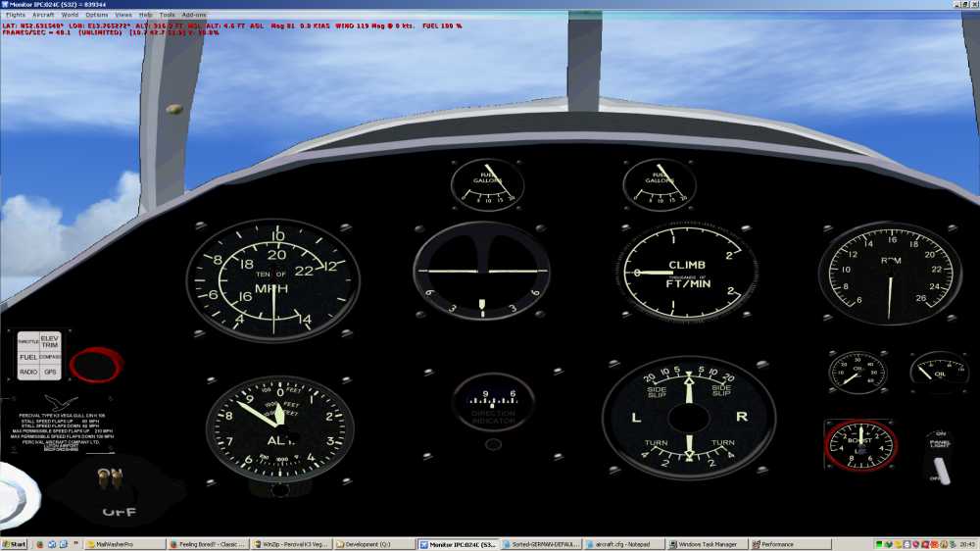
Task: Click the CLIMB FT/MIN vertical speed gauge
Action: 686,274
